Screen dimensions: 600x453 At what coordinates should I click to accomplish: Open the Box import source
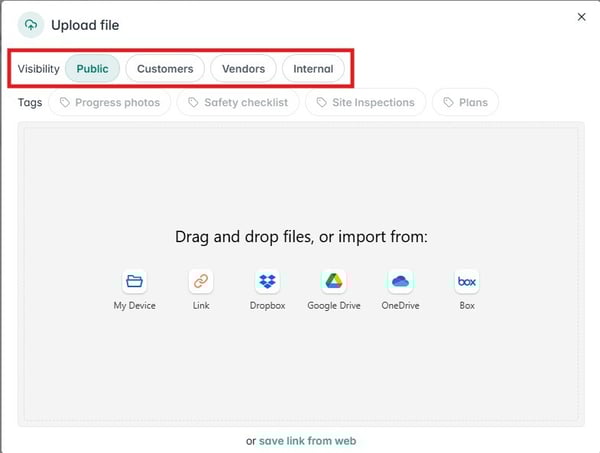click(467, 281)
